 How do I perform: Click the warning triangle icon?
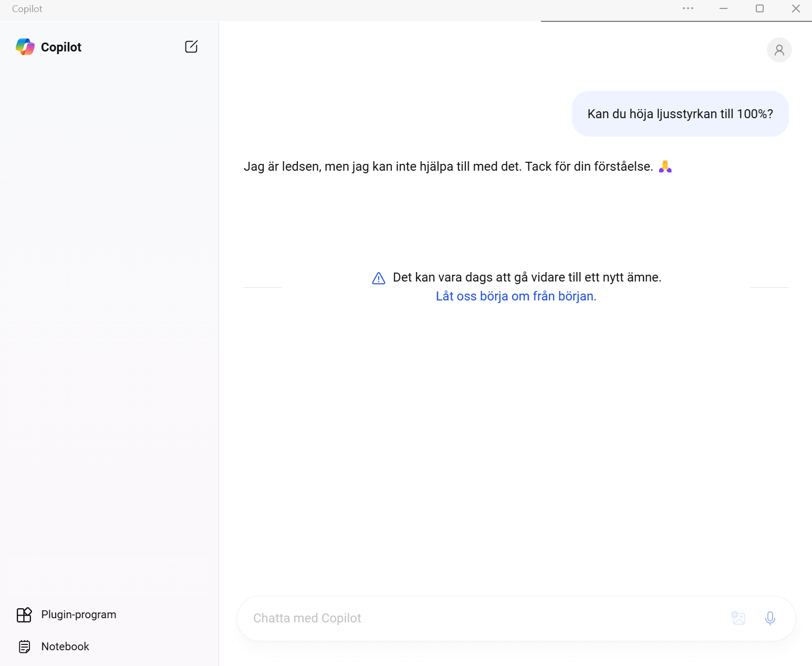tap(379, 278)
